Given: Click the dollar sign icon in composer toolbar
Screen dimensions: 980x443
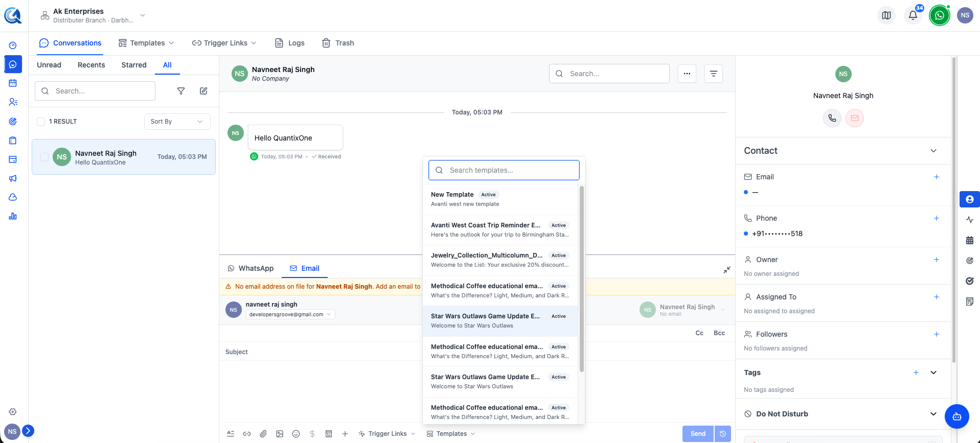Looking at the screenshot, I should coord(312,434).
